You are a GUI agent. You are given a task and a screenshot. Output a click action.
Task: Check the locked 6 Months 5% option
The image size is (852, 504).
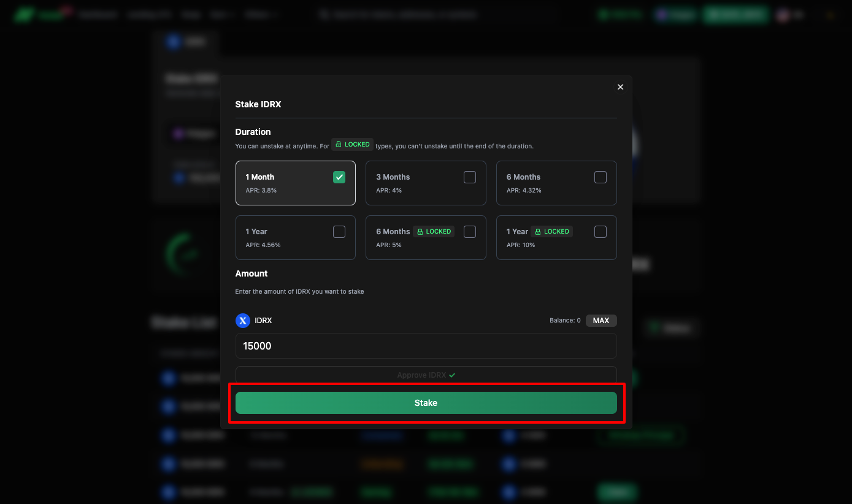(470, 232)
